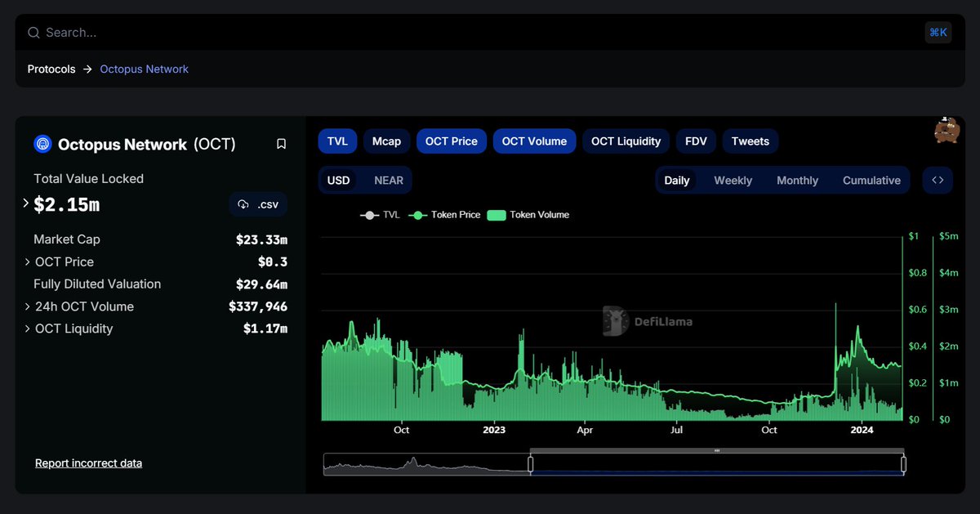Screen dimensions: 980x514
Task: Go to Protocols breadcrumb
Action: click(x=51, y=69)
